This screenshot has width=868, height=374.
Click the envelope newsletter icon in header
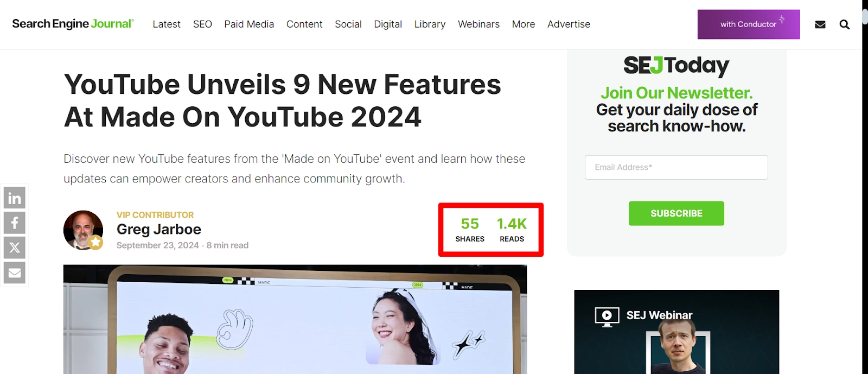[820, 24]
